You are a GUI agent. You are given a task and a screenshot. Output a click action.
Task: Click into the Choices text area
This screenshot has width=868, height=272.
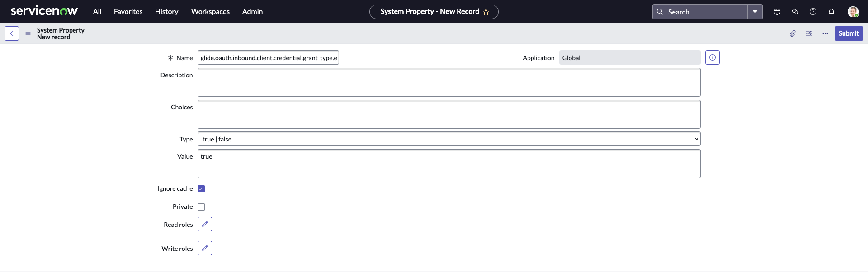[x=449, y=114]
